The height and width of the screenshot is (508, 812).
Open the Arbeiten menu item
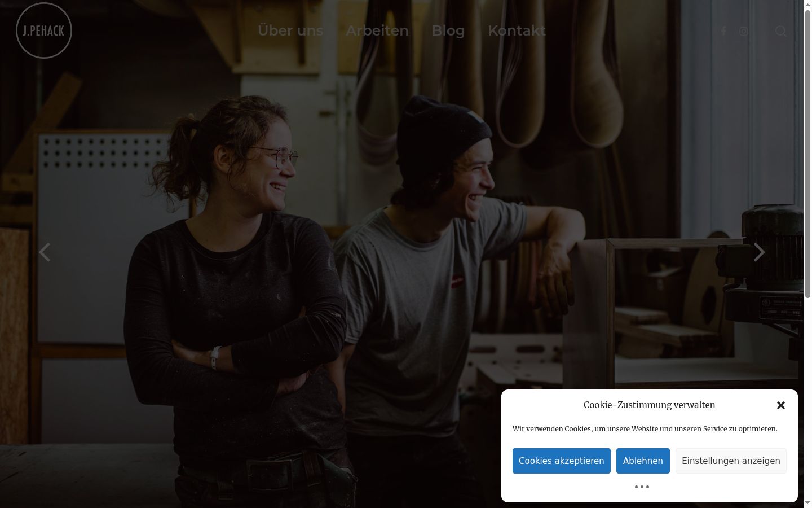coord(377,30)
